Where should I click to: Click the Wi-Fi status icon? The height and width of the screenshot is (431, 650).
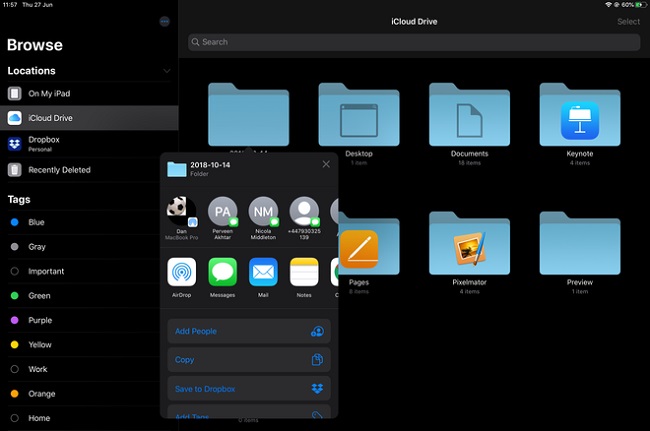[608, 5]
